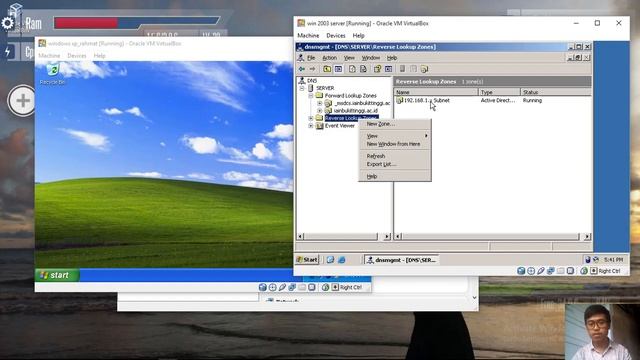This screenshot has height=360, width=640.
Task: Click hard disk status icon in XP VM window
Action: [x=262, y=287]
